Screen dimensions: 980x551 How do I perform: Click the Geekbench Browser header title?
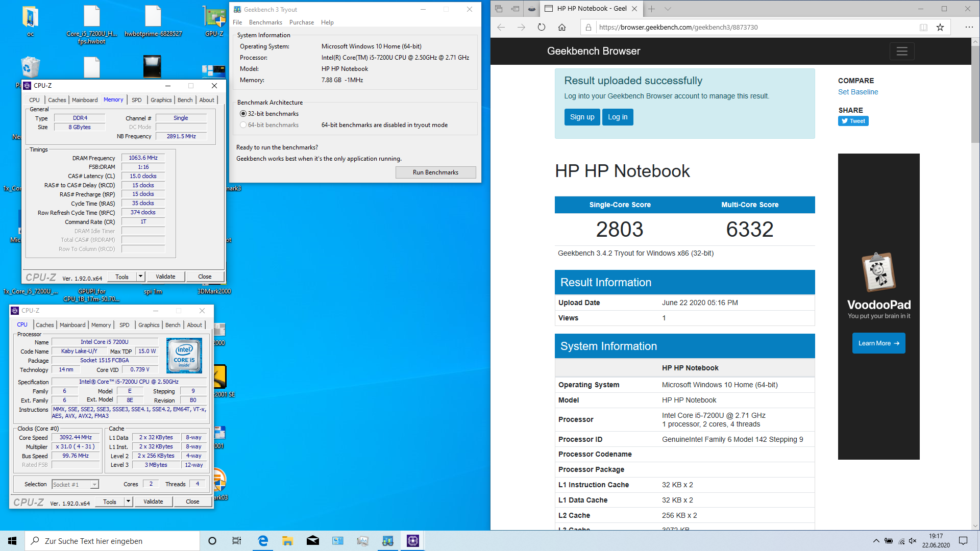coord(593,51)
